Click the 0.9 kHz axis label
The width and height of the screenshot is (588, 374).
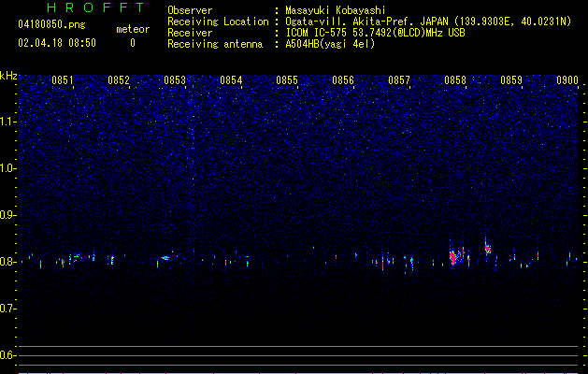point(8,215)
